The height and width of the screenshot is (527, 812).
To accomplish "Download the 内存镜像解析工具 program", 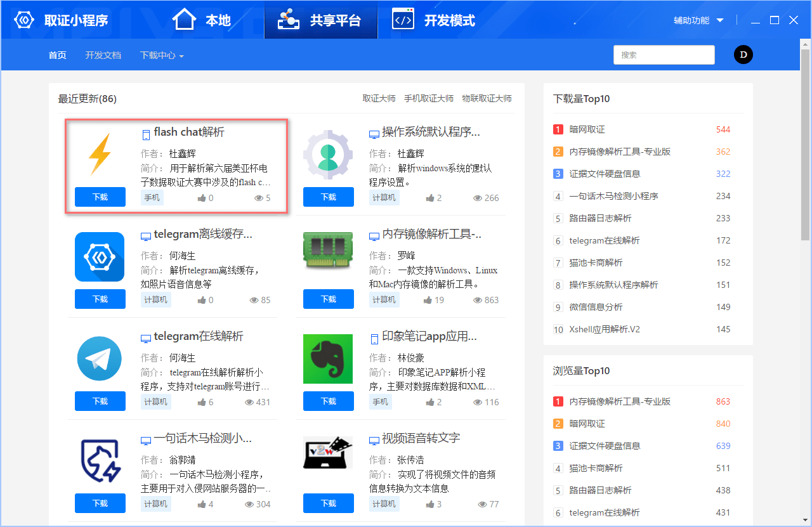I will 329,299.
